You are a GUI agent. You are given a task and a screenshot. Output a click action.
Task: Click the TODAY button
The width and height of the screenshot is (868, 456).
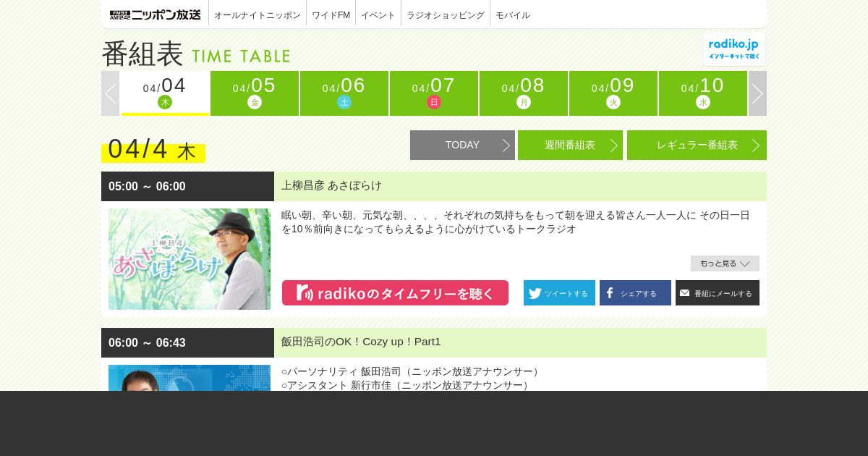(462, 145)
